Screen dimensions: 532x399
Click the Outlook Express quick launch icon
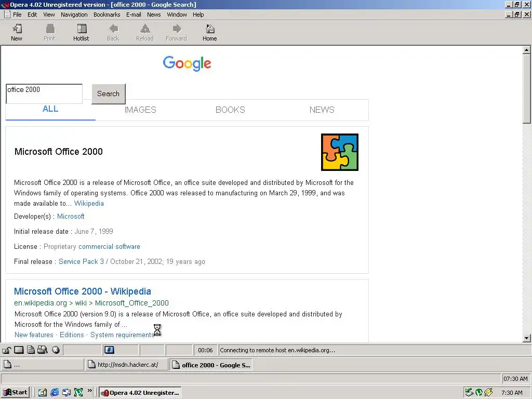tap(66, 393)
